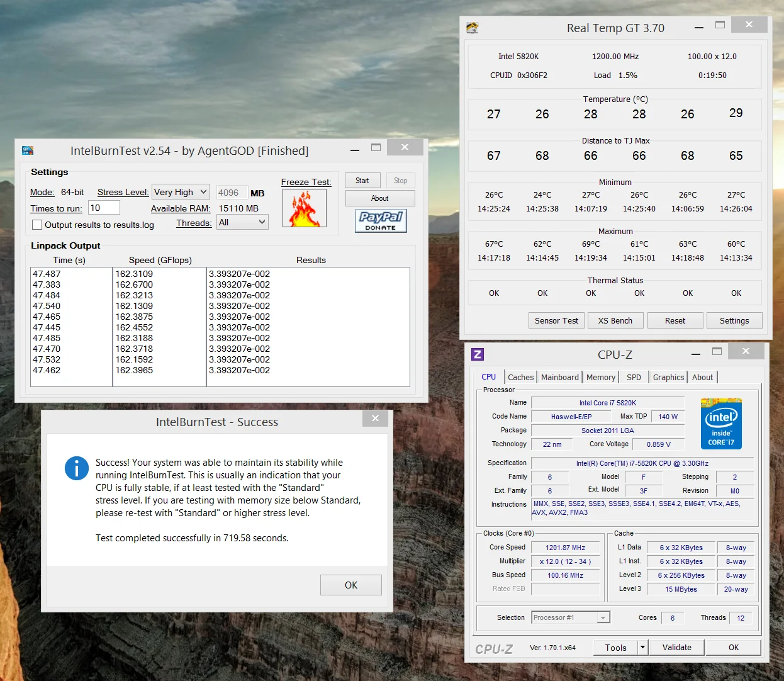The image size is (784, 681).
Task: Click the Speed value 162.6700
Action: point(134,284)
